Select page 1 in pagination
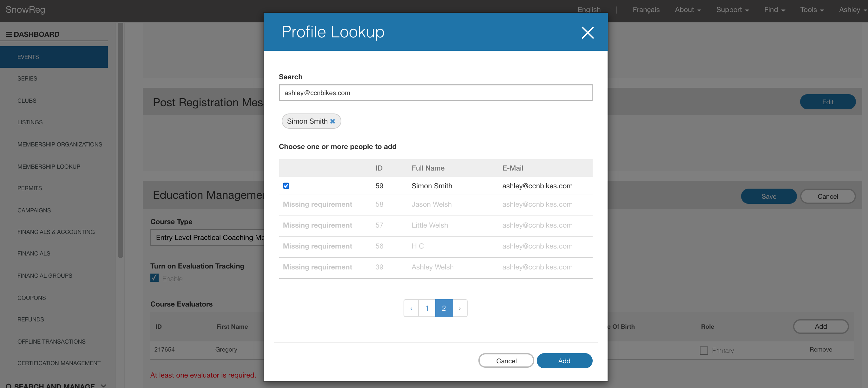This screenshot has width=868, height=388. coord(427,308)
